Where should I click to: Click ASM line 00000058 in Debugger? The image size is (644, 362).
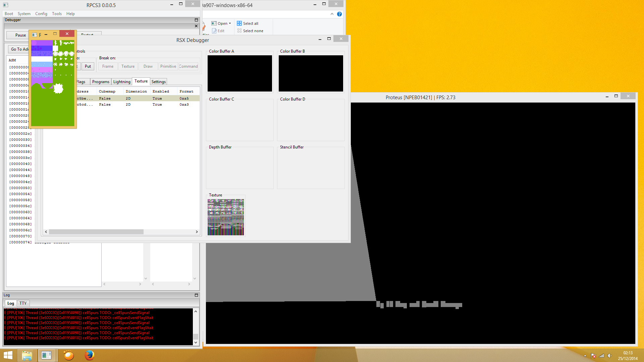coord(20,200)
